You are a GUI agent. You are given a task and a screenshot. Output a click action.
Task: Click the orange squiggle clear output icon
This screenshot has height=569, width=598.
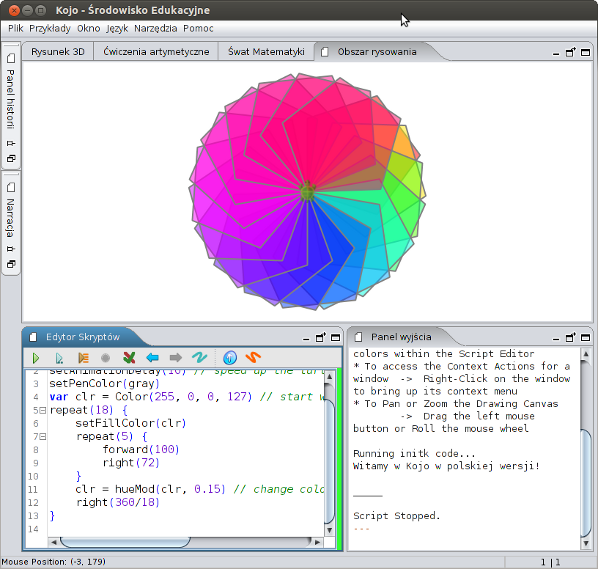[253, 357]
